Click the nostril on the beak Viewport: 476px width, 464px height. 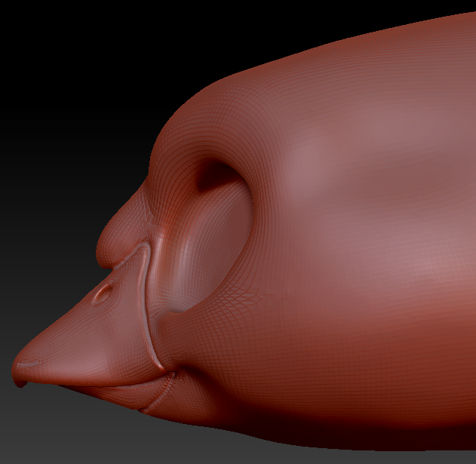click(103, 292)
